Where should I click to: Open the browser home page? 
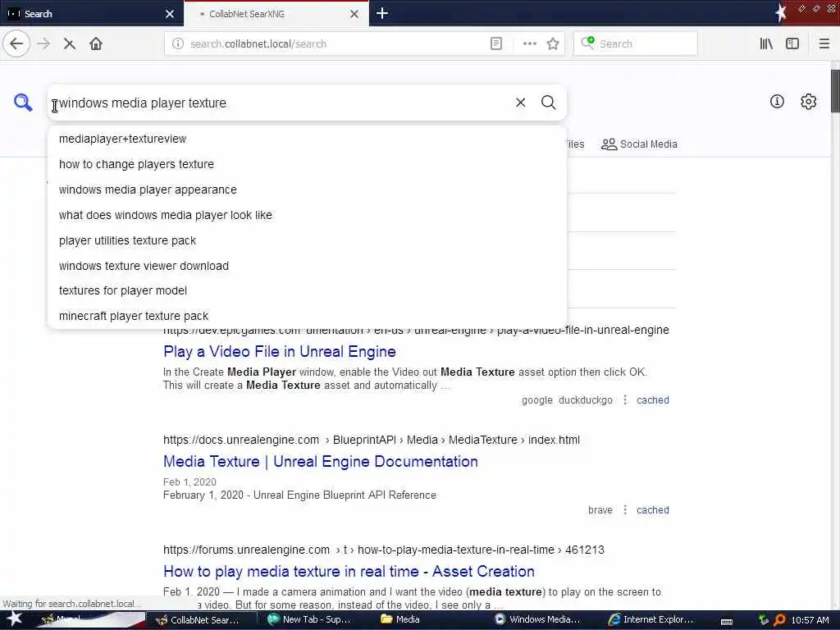[96, 43]
